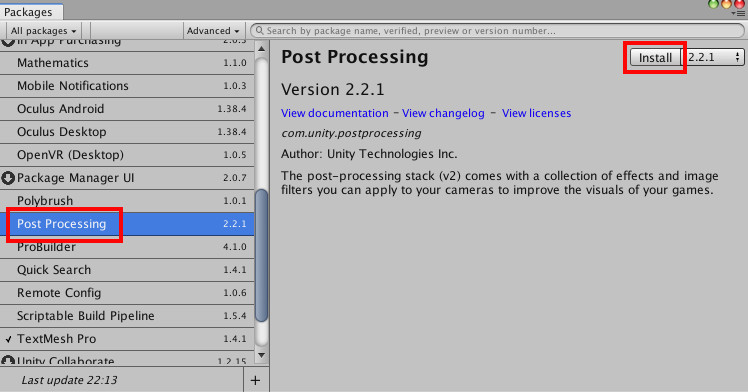The height and width of the screenshot is (392, 748).
Task: Open the View changelog link
Action: 443,113
